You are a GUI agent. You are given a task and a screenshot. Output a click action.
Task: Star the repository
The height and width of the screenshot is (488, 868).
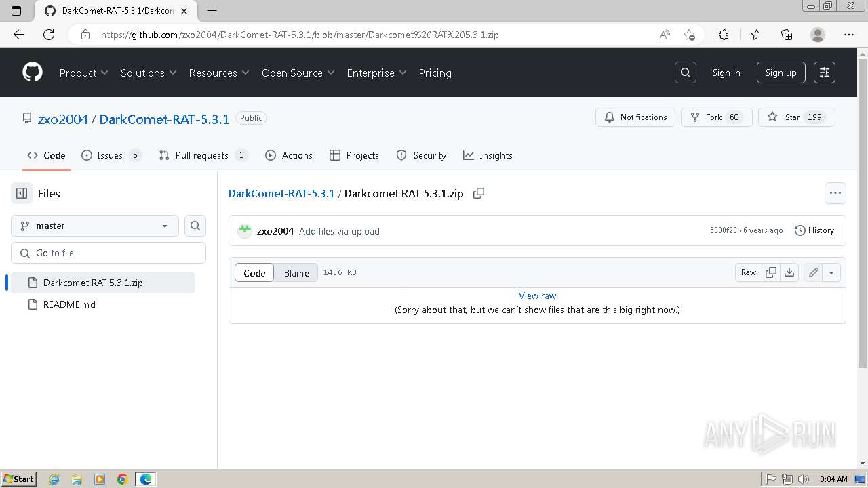click(x=797, y=117)
